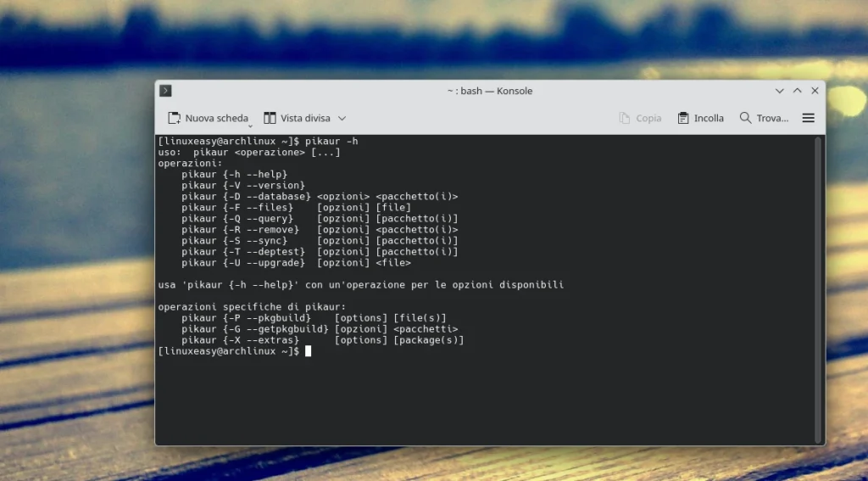
Task: Click the 'operazioni:' line
Action: [190, 163]
